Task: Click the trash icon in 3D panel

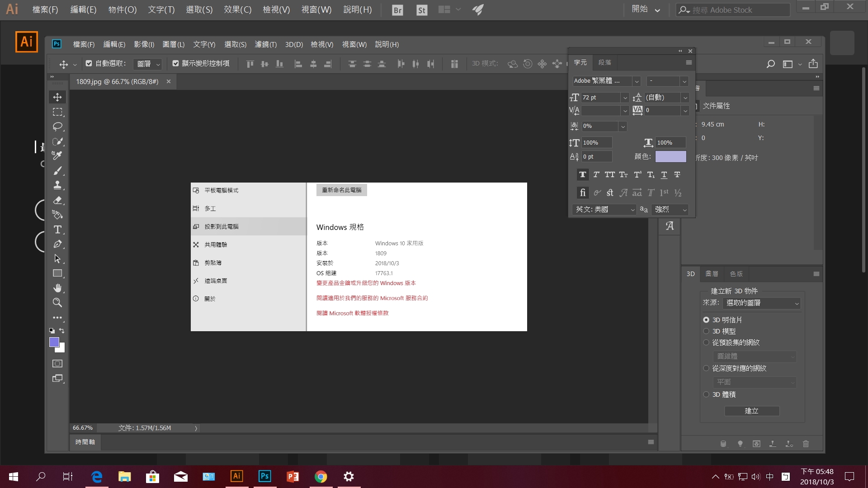Action: (806, 444)
